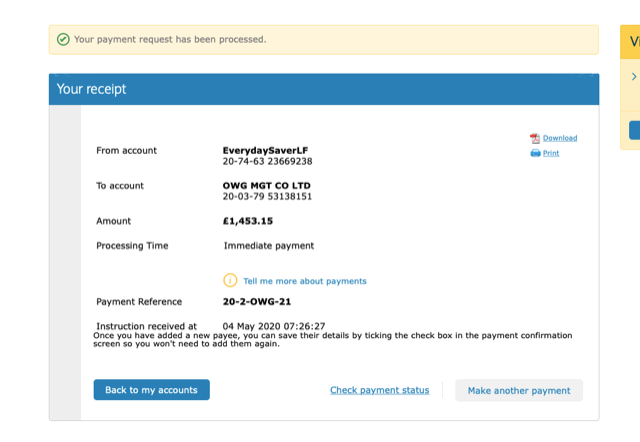Click Make another payment button
The image size is (640, 442).
click(x=519, y=391)
